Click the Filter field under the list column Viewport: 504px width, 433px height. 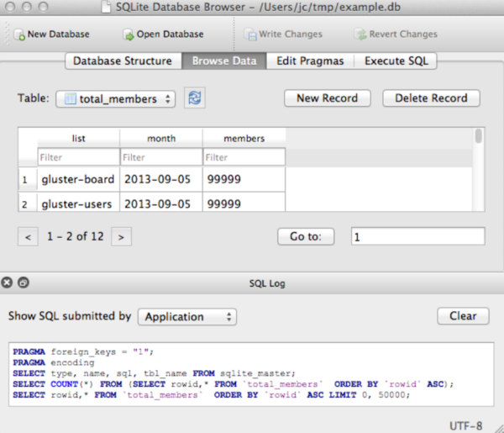coord(78,157)
